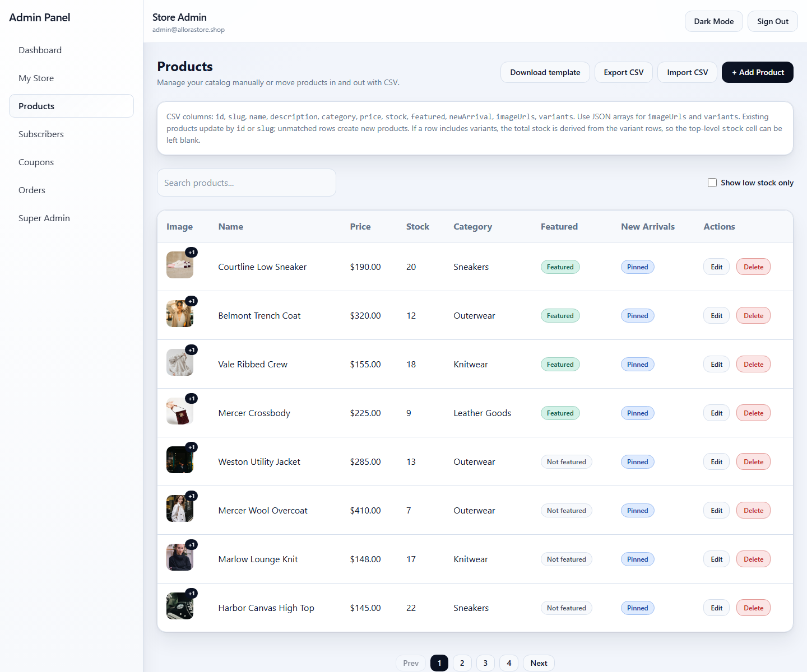Image resolution: width=807 pixels, height=672 pixels.
Task: Export the product catalog as CSV
Action: click(623, 72)
